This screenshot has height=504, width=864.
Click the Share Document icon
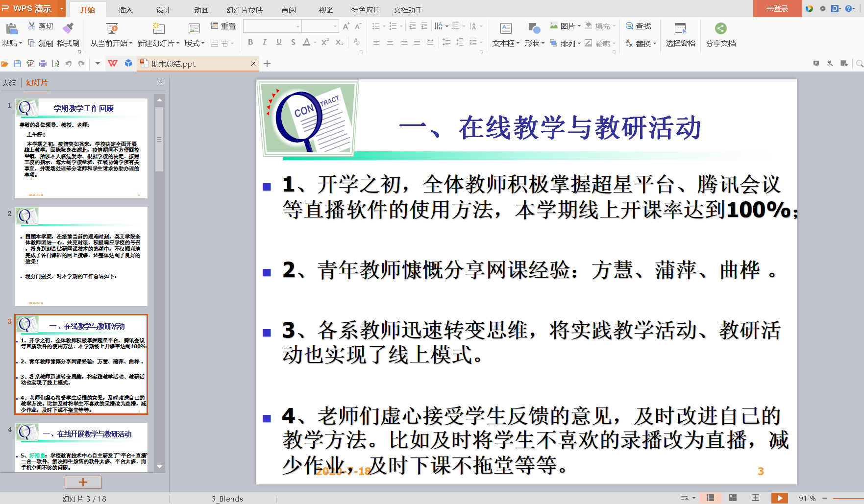pos(720,28)
